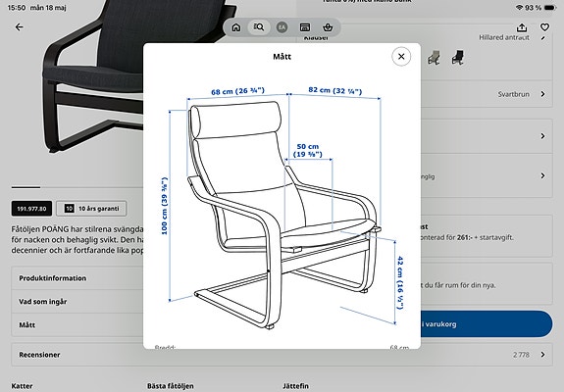This screenshot has height=392, width=564.
Task: Open the Recensioner reviews row
Action: click(x=282, y=355)
